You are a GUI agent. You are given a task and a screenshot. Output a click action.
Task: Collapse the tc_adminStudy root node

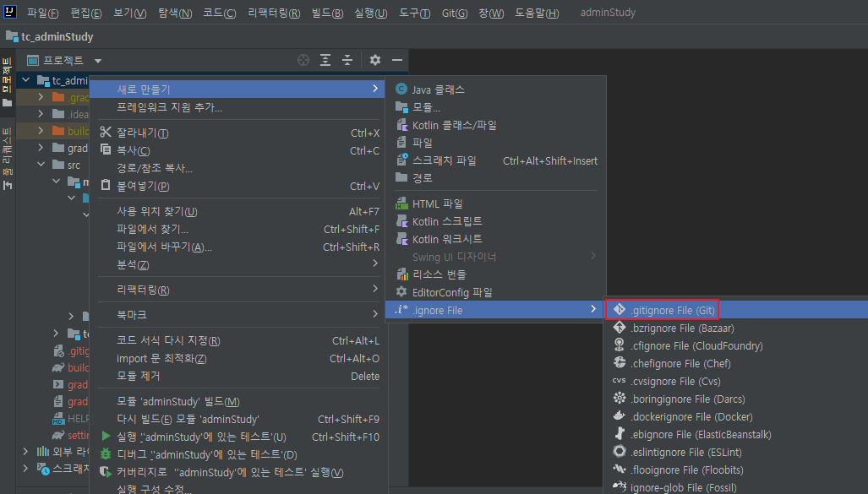(25, 80)
